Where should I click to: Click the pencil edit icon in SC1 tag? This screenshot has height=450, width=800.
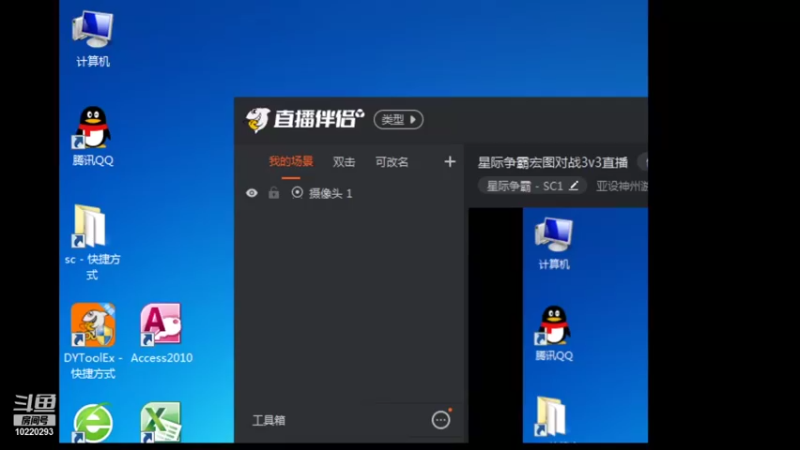(574, 186)
